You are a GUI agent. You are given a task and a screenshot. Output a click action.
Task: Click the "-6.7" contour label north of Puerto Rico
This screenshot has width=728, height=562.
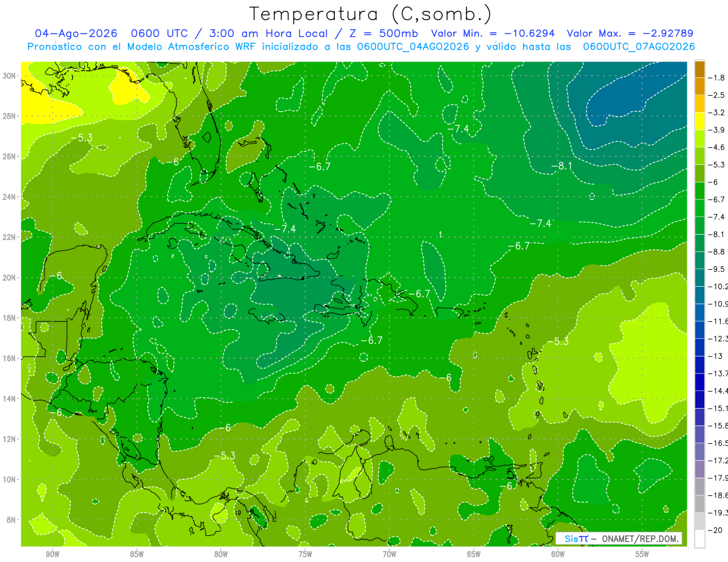pyautogui.click(x=419, y=293)
